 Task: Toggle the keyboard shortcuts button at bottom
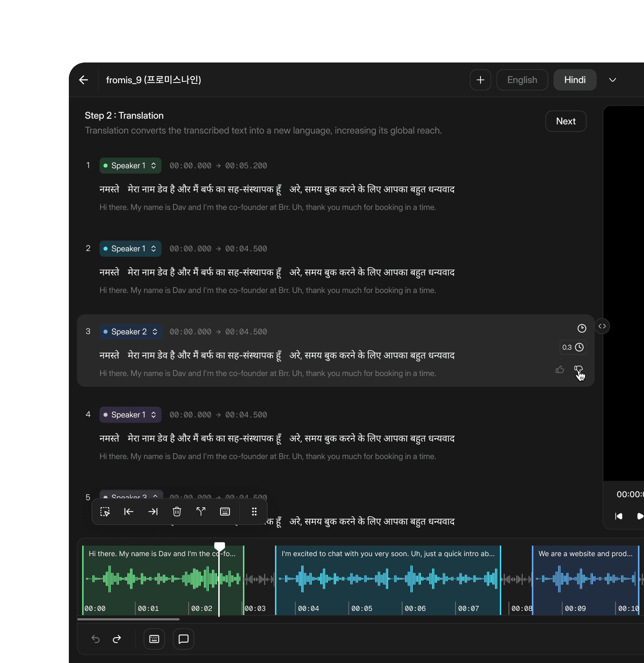pos(154,639)
